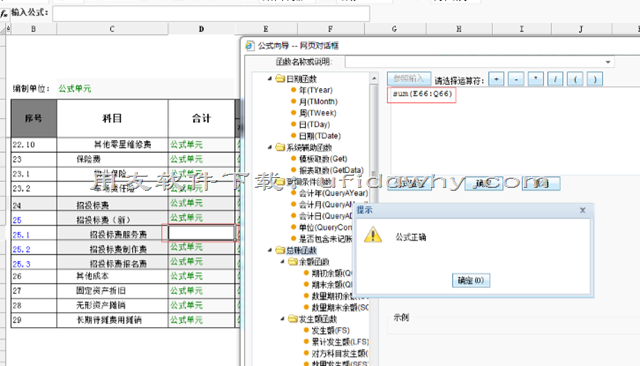Image resolution: width=640 pixels, height=366 pixels.
Task: Collapse the 总账函数 folder
Action: pos(270,250)
